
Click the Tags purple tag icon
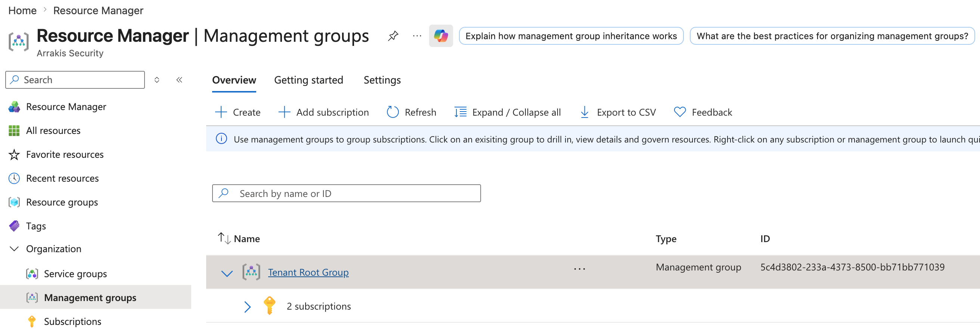click(14, 226)
